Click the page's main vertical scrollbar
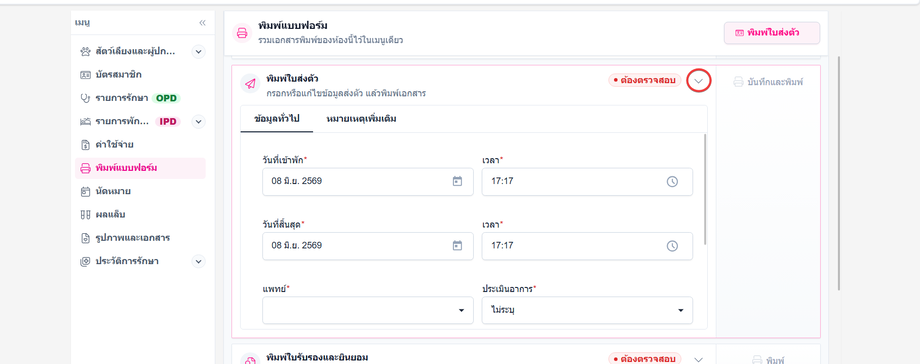This screenshot has width=920, height=364. 839,173
